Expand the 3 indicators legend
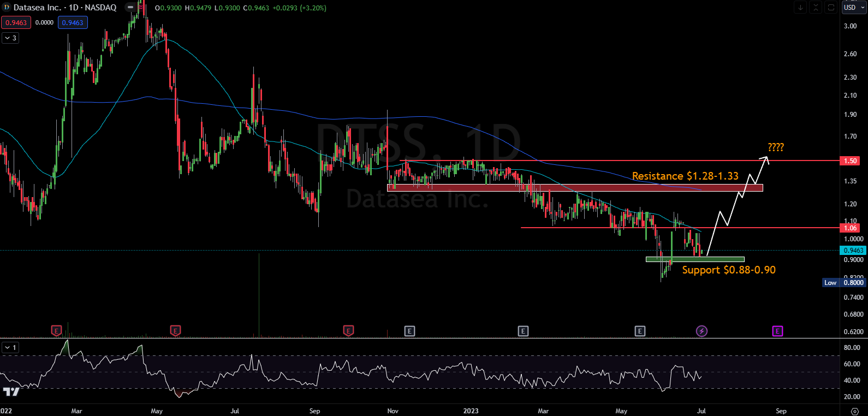 pos(10,38)
